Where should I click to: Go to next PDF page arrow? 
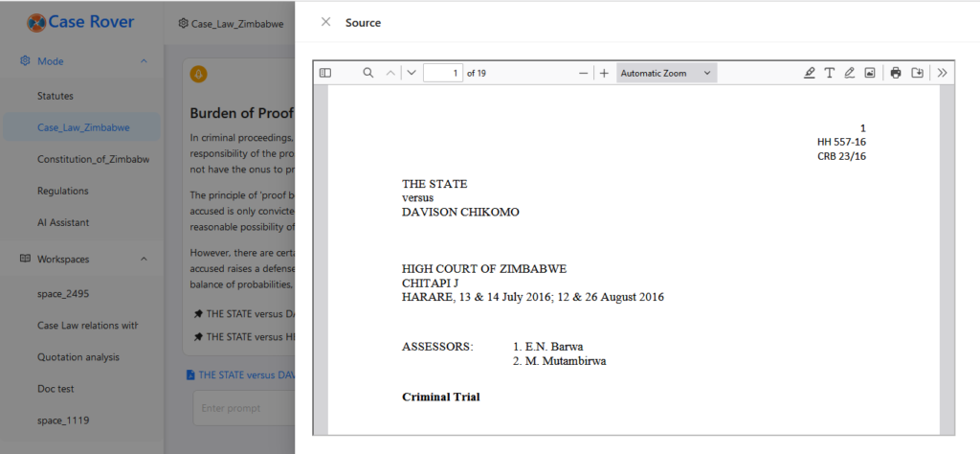412,73
